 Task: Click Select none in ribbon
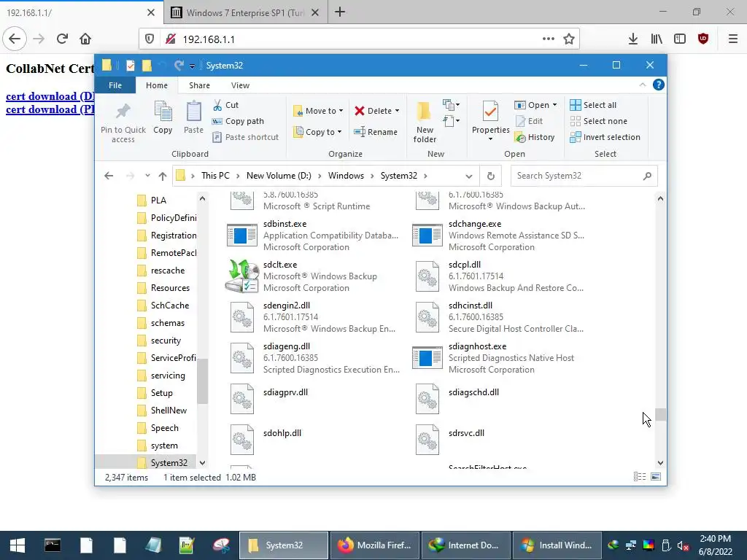coord(599,121)
